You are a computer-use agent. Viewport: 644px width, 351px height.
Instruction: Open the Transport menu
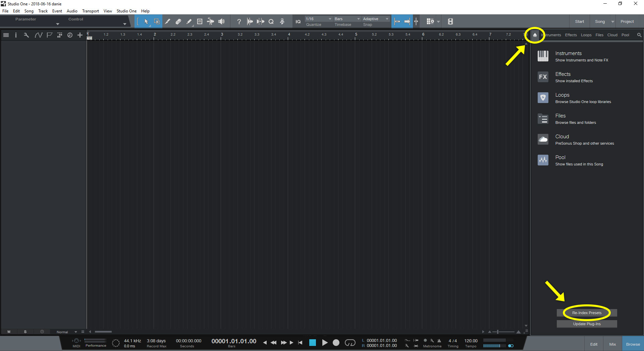tap(91, 11)
